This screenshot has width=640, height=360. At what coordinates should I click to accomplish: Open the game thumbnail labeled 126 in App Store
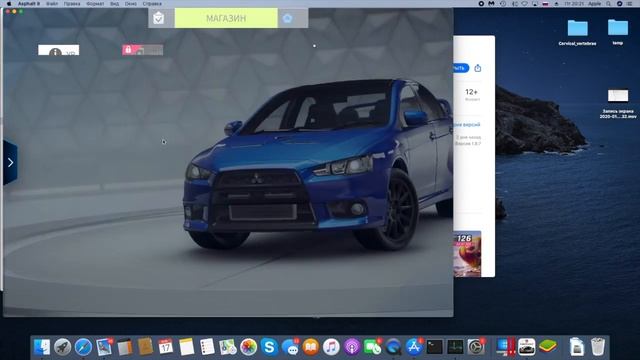467,254
